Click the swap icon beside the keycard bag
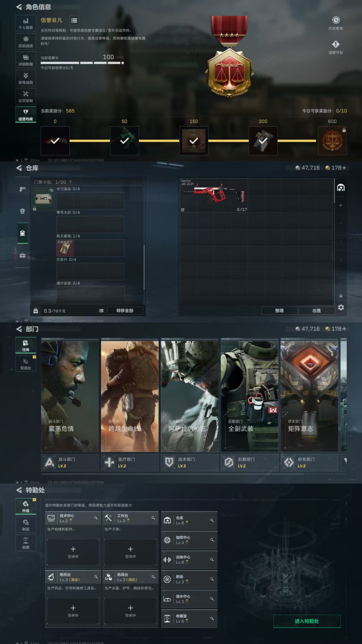362x644 pixels. pyautogui.click(x=51, y=190)
